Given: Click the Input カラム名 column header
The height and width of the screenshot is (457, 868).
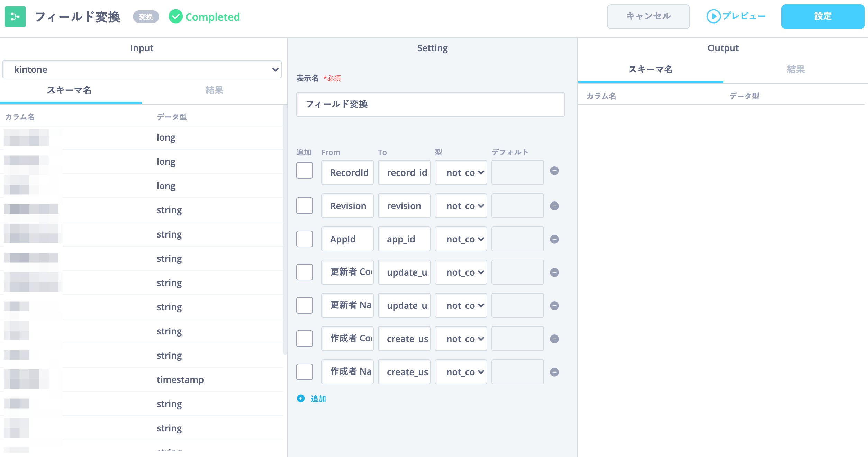Looking at the screenshot, I should (20, 117).
